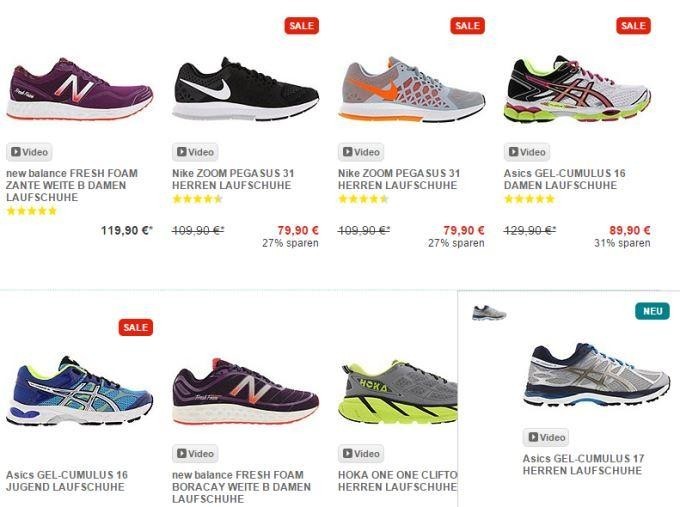Select purple new balance Zante shoe image
Screen dimensions: 680x507
click(80, 89)
